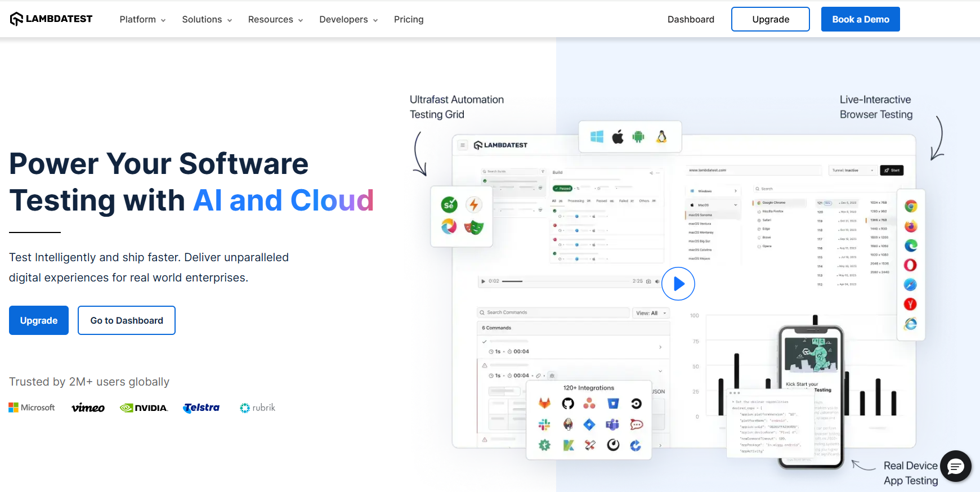This screenshot has width=980, height=492.
Task: Click the Search Commands field
Action: [553, 312]
